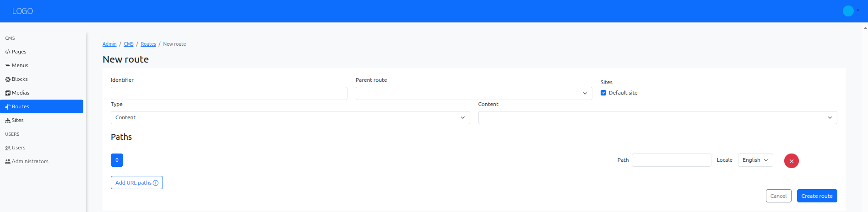
Task: Click the Administrators people icon
Action: click(x=8, y=162)
